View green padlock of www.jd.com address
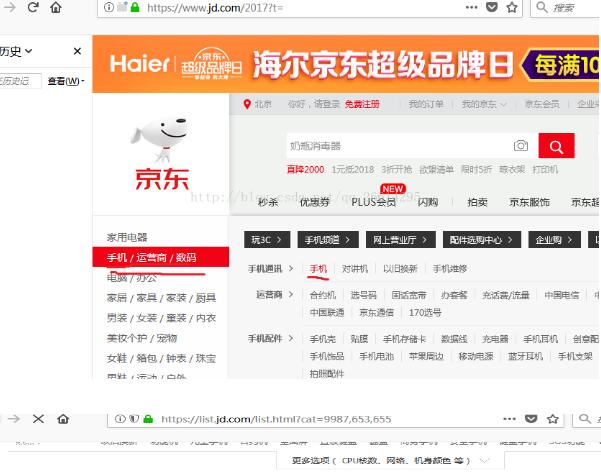The image size is (601, 473). (135, 7)
